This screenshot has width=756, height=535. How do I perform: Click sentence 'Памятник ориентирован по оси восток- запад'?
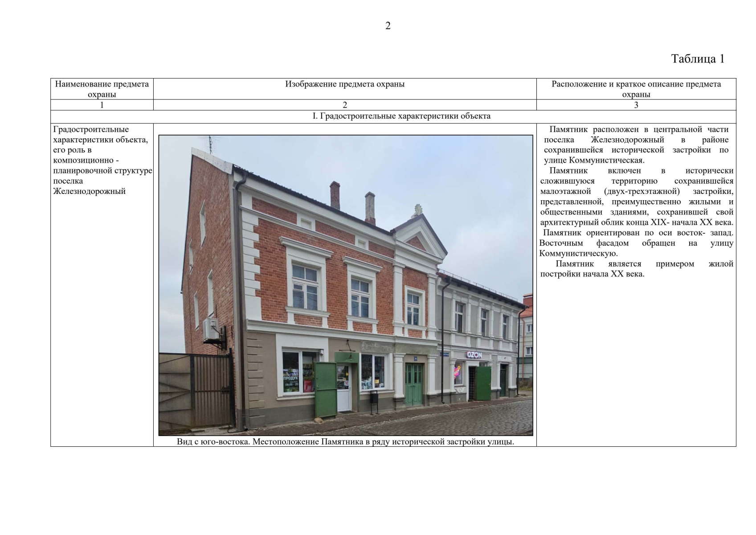(637, 233)
